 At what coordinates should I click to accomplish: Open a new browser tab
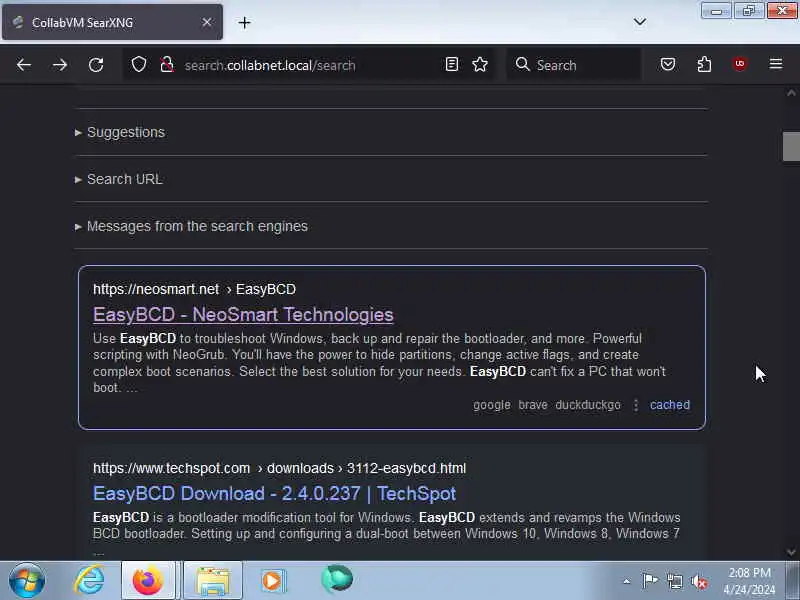point(244,22)
